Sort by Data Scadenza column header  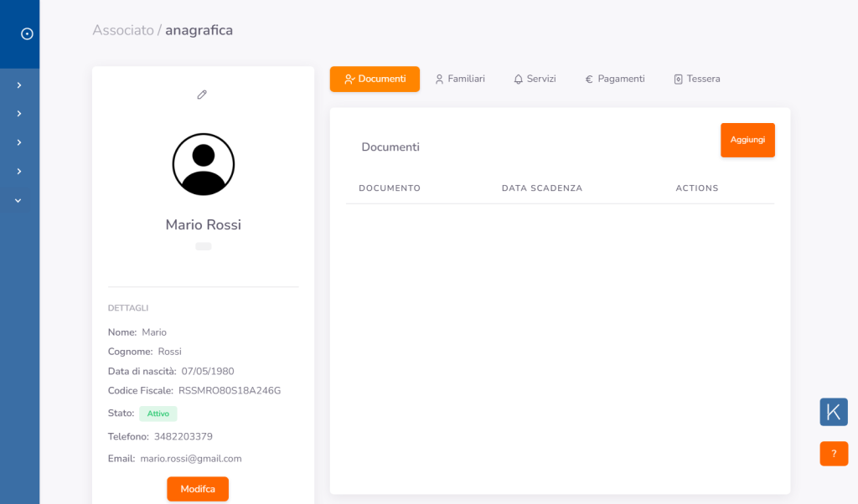click(x=541, y=188)
